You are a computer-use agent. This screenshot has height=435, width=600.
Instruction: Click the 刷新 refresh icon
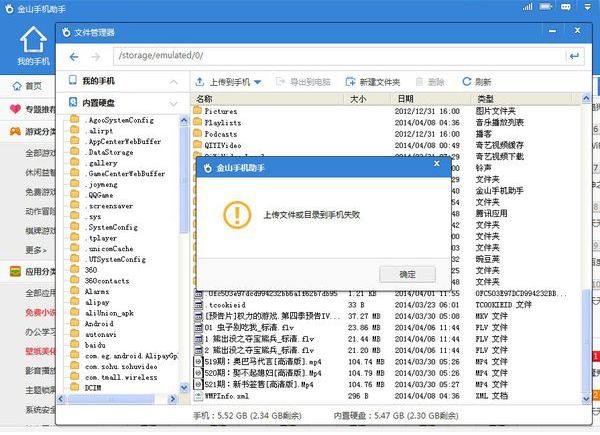466,81
